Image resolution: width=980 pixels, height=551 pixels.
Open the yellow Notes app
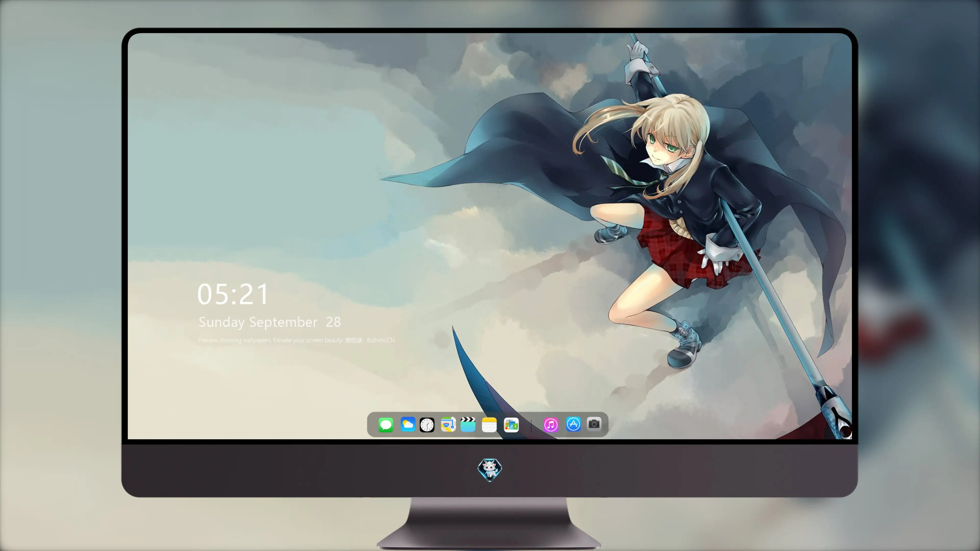[489, 425]
